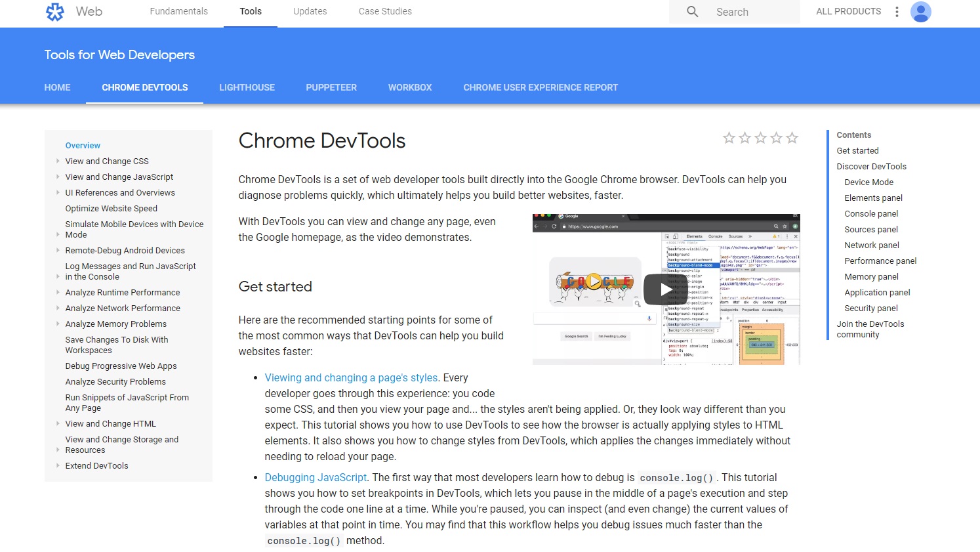The height and width of the screenshot is (552, 980).
Task: Go to the HOME subnav tab
Action: pos(57,87)
